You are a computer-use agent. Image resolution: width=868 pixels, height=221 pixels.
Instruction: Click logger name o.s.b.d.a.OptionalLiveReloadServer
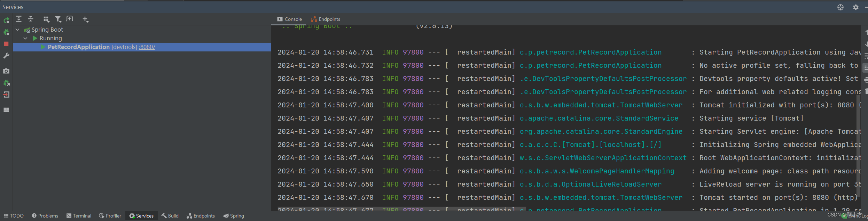point(591,185)
